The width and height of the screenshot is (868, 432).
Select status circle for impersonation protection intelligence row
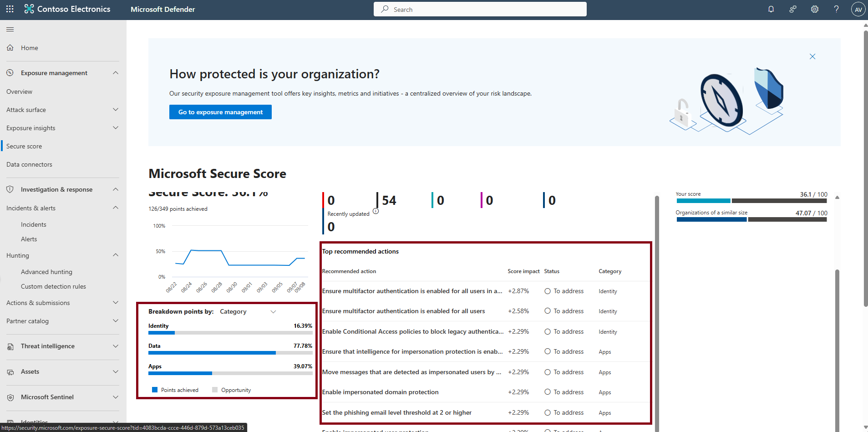point(548,352)
